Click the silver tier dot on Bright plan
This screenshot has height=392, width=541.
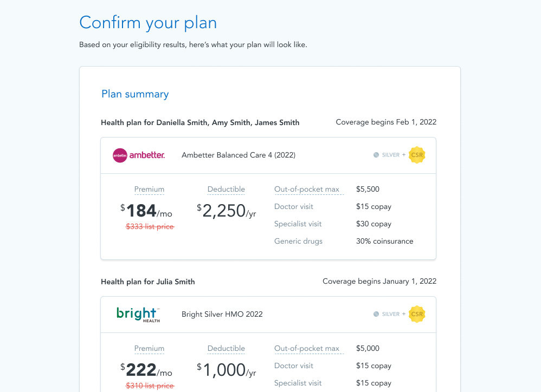point(376,314)
